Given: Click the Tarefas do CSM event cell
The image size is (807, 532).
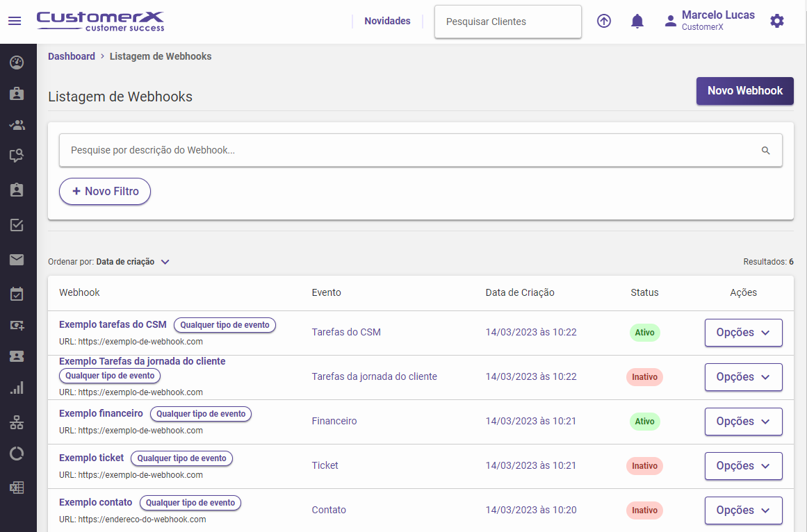Looking at the screenshot, I should [346, 332].
